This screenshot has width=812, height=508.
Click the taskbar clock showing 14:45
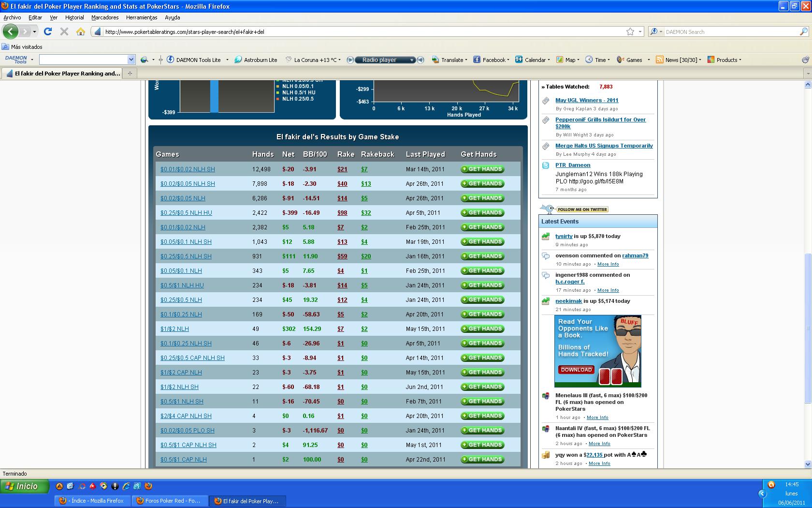point(792,484)
